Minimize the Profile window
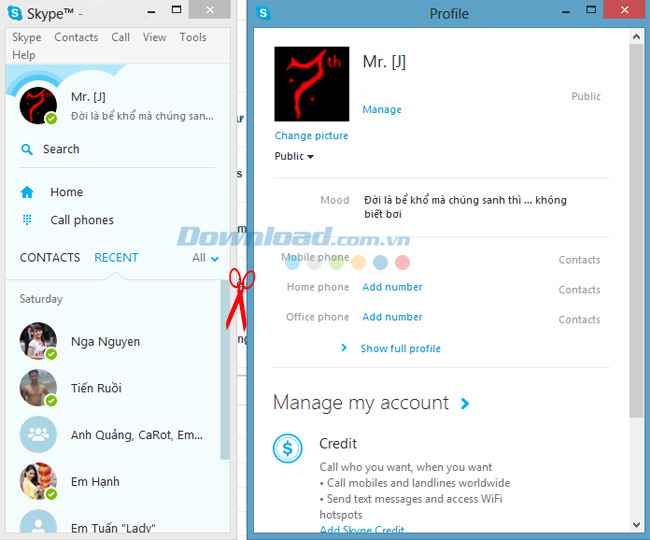Viewport: 650px width, 540px height. [565, 12]
